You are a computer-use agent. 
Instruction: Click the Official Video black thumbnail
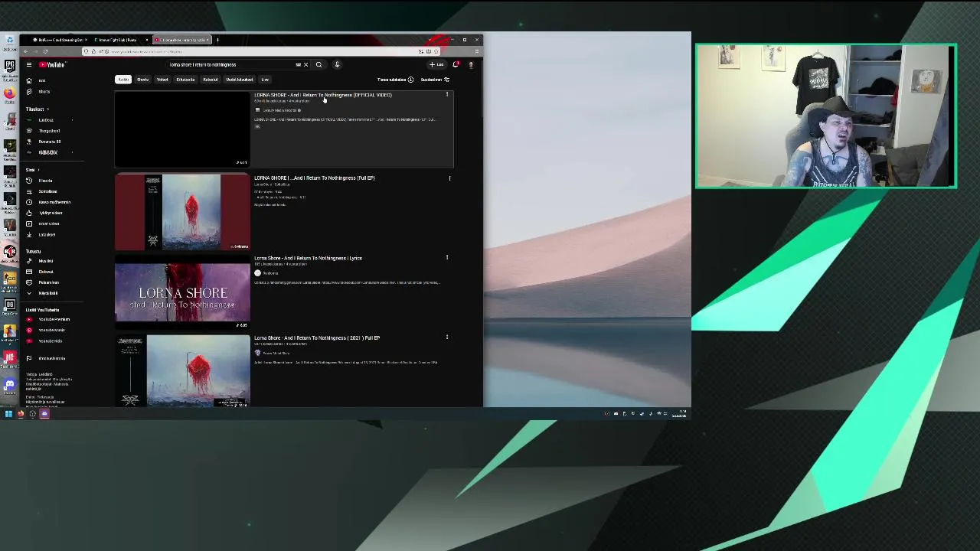point(182,129)
